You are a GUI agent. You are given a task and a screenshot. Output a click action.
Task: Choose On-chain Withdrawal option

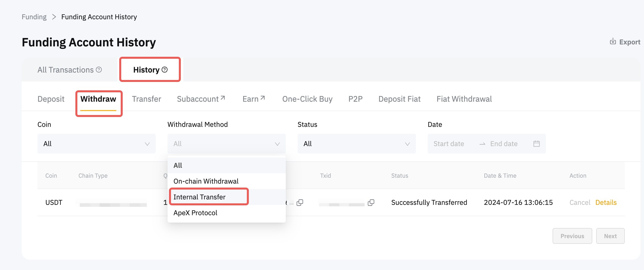206,181
